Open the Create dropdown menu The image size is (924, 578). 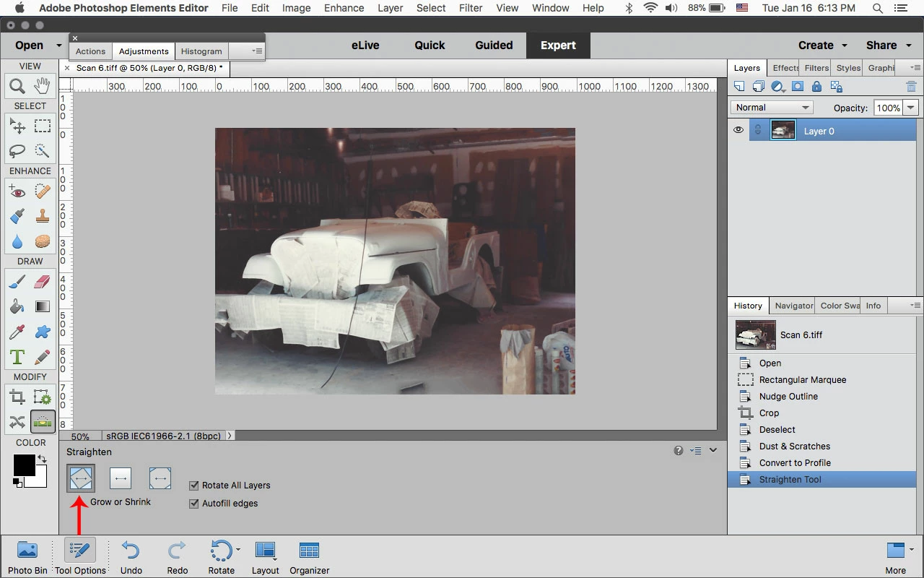click(822, 45)
